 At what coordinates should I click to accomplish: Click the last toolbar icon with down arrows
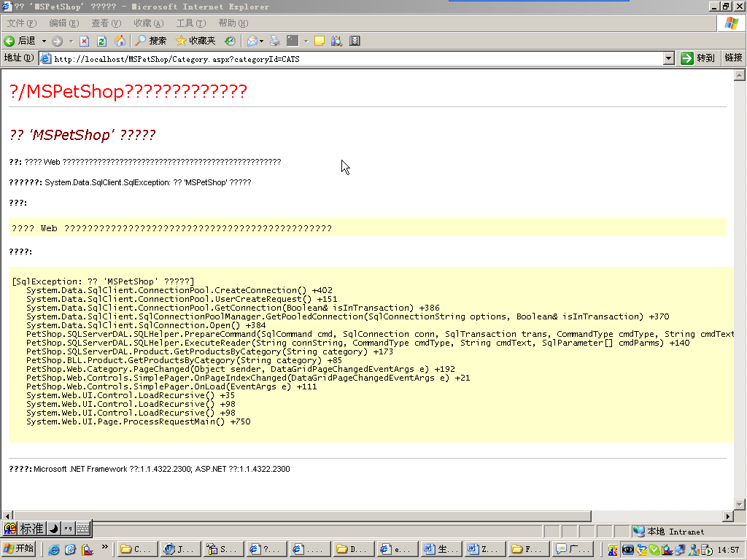click(355, 41)
